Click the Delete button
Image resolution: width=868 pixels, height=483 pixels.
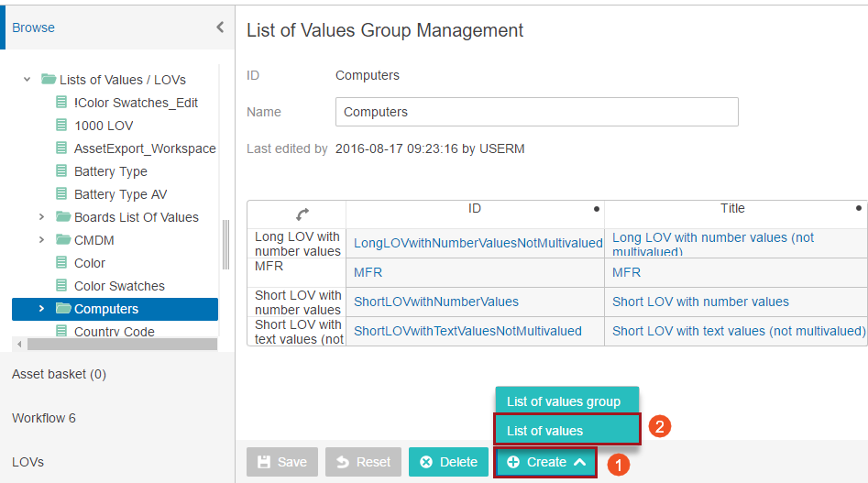coord(448,462)
